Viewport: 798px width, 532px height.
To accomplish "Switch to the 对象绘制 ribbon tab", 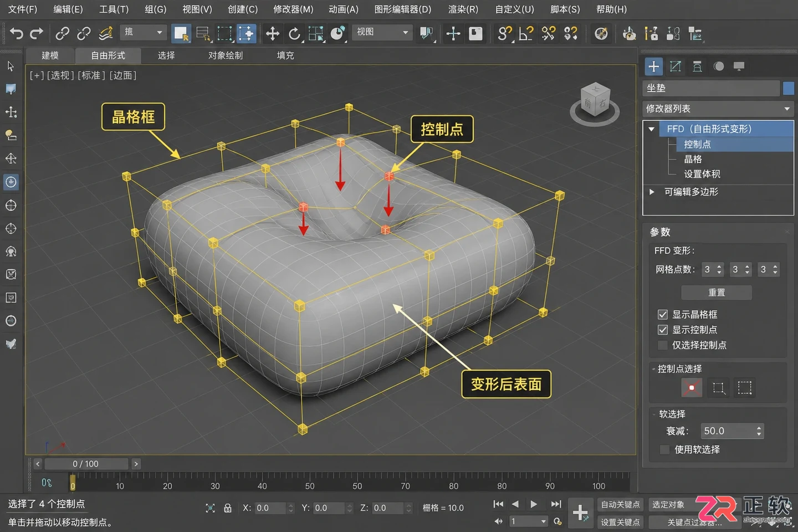I will [x=226, y=55].
